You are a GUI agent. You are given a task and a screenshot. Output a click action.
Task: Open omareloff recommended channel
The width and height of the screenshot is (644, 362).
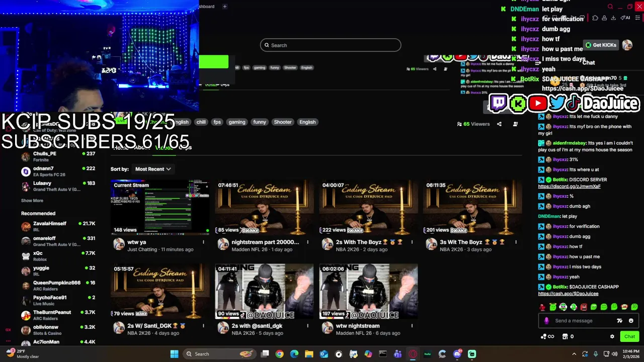coord(58,241)
